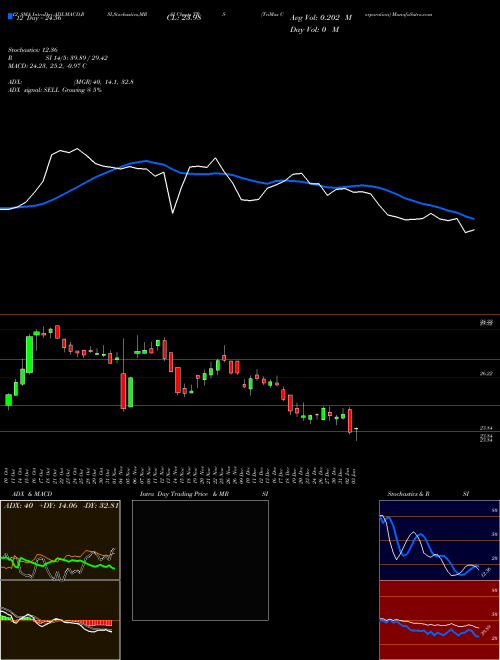Click the last red candle at the chart's right end
Image resolution: width=500 pixels, height=660 pixels.
(x=350, y=420)
